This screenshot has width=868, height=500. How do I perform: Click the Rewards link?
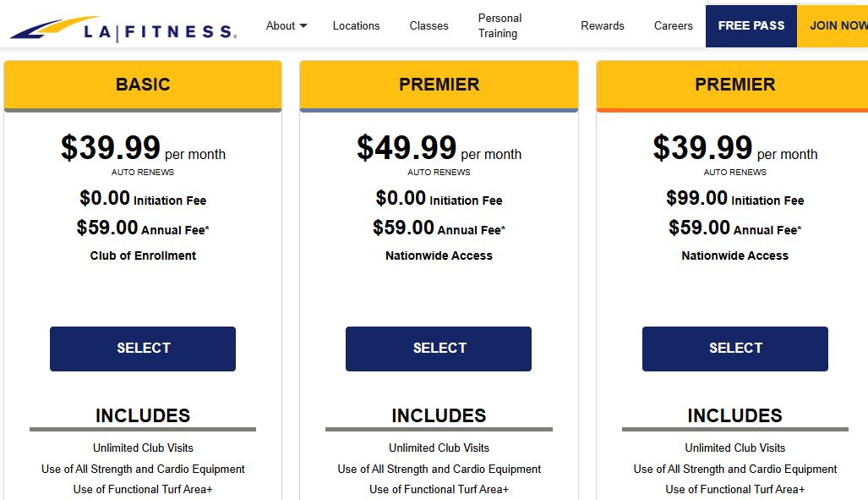(602, 25)
